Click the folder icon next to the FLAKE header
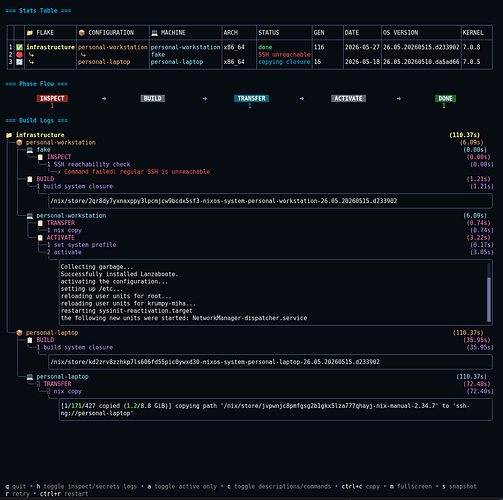 (30, 33)
